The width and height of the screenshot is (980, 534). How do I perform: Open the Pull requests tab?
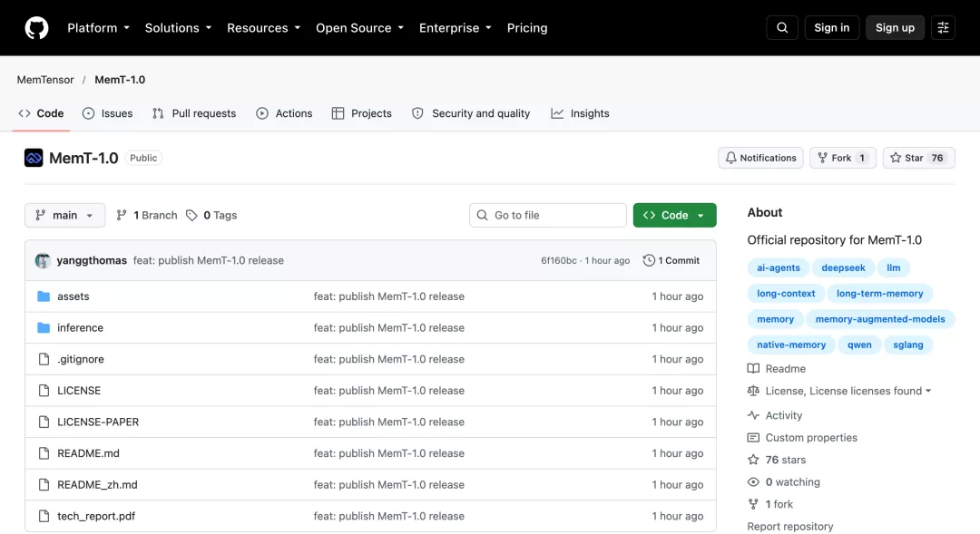click(194, 113)
